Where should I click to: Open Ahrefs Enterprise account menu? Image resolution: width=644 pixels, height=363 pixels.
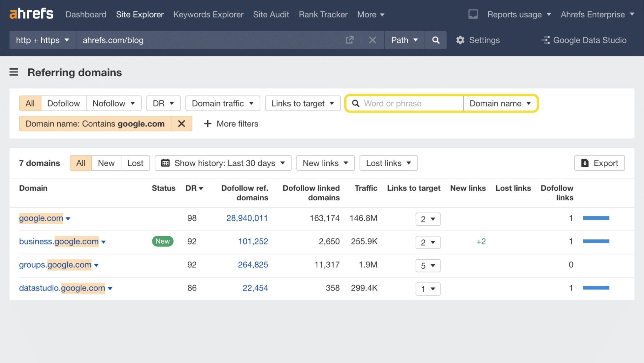[597, 14]
